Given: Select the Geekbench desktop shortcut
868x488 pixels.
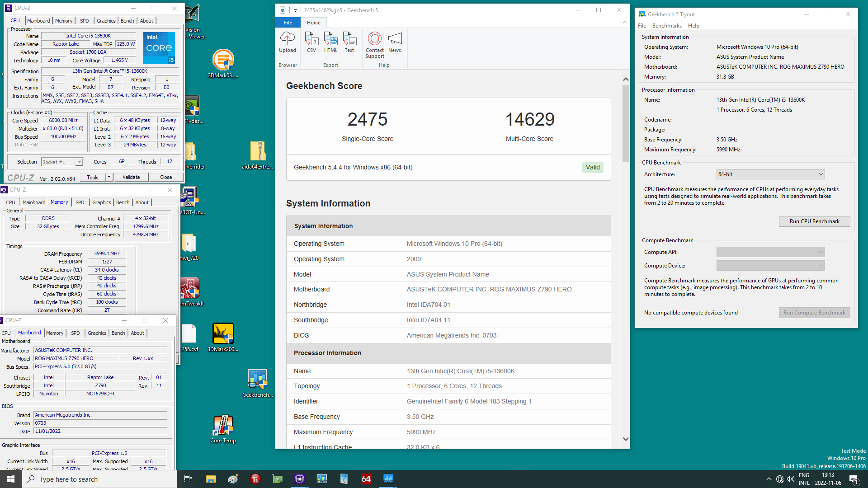Looking at the screenshot, I should tap(258, 383).
